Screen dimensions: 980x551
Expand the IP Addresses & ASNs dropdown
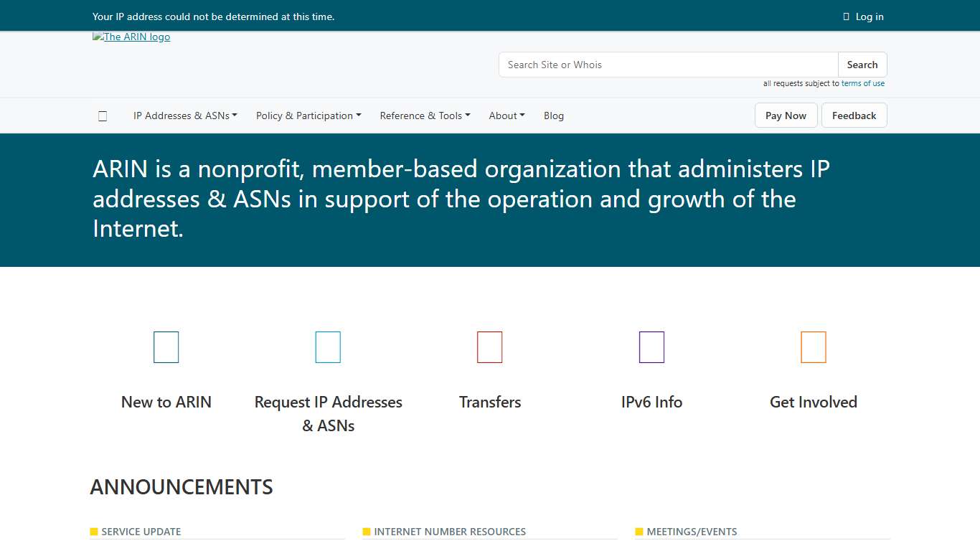point(185,116)
